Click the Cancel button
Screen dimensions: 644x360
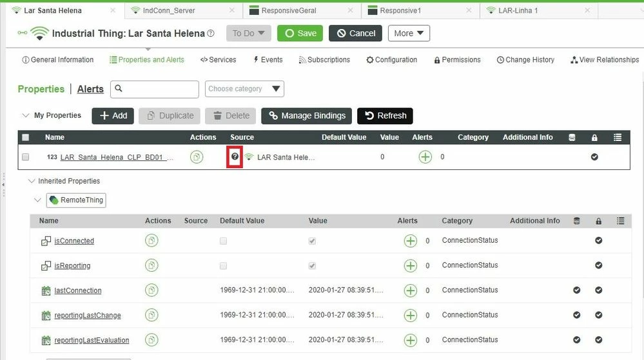pyautogui.click(x=355, y=33)
